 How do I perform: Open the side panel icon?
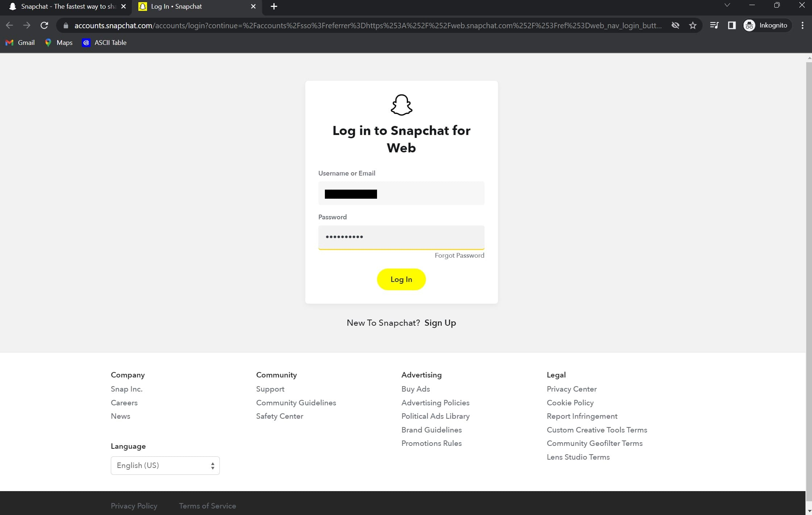pyautogui.click(x=732, y=25)
